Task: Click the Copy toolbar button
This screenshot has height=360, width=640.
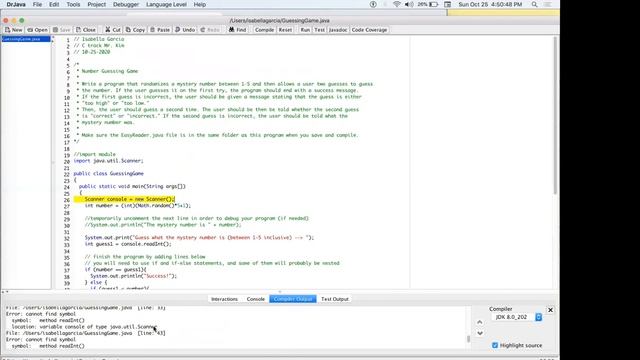Action: [135, 30]
